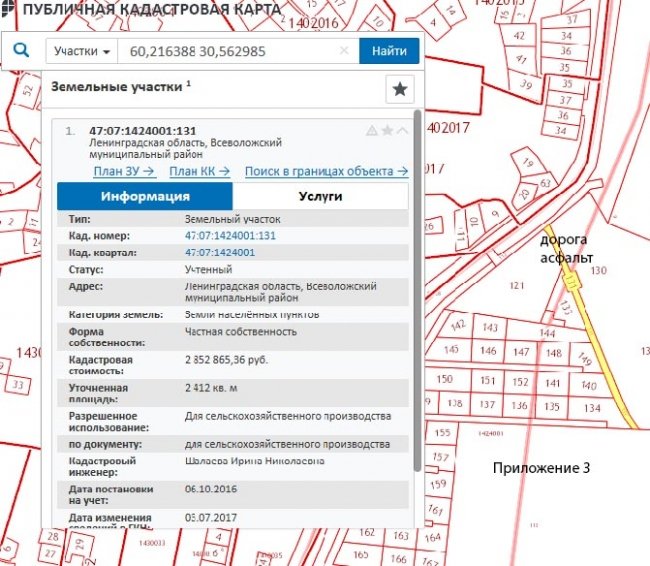
Task: Open the План ЗУ link
Action: click(124, 171)
